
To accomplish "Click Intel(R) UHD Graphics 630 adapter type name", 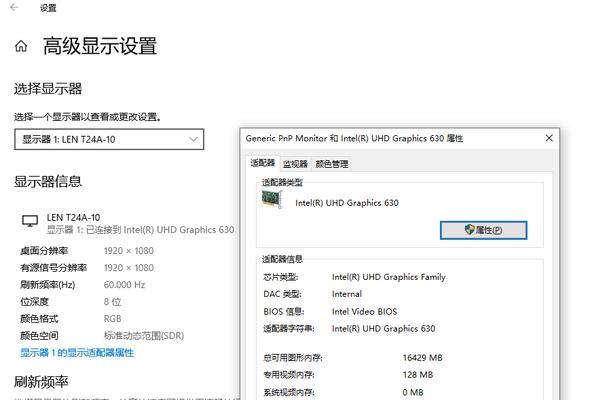I will tap(347, 203).
